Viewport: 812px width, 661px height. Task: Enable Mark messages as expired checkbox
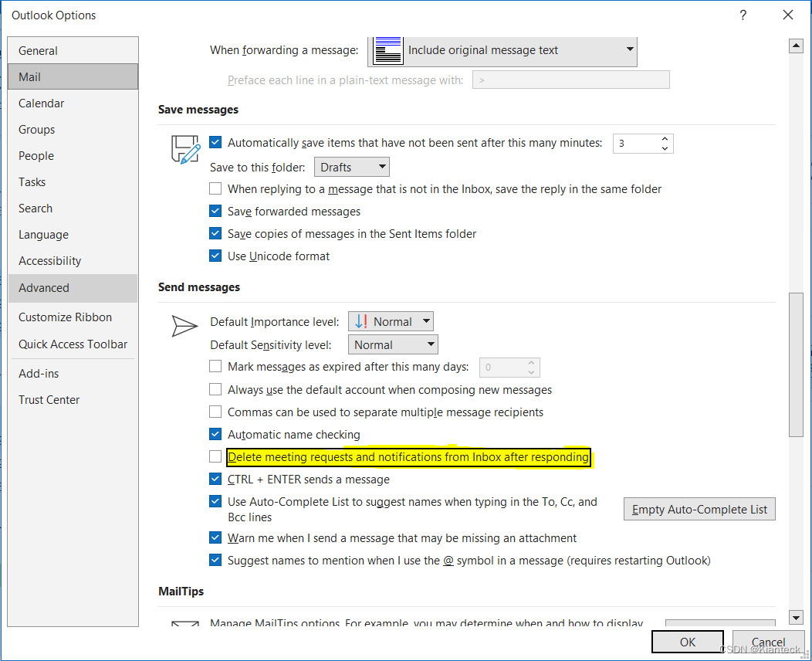click(215, 366)
